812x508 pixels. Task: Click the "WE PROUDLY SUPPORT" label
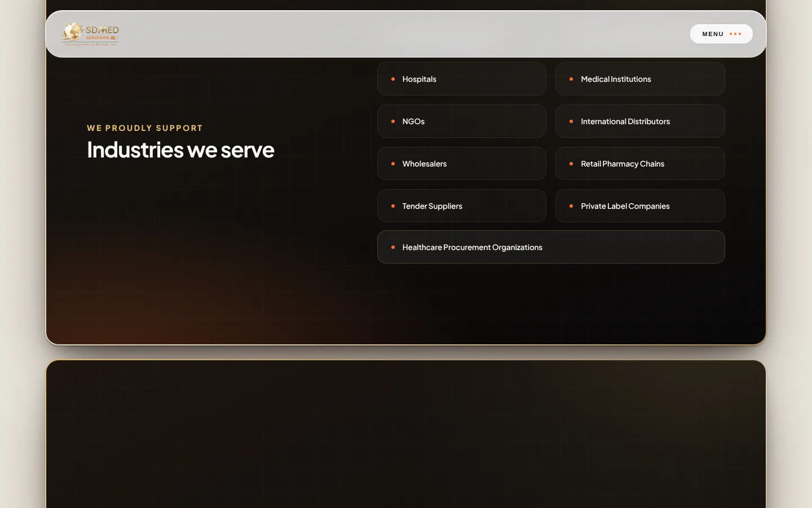[x=144, y=128]
